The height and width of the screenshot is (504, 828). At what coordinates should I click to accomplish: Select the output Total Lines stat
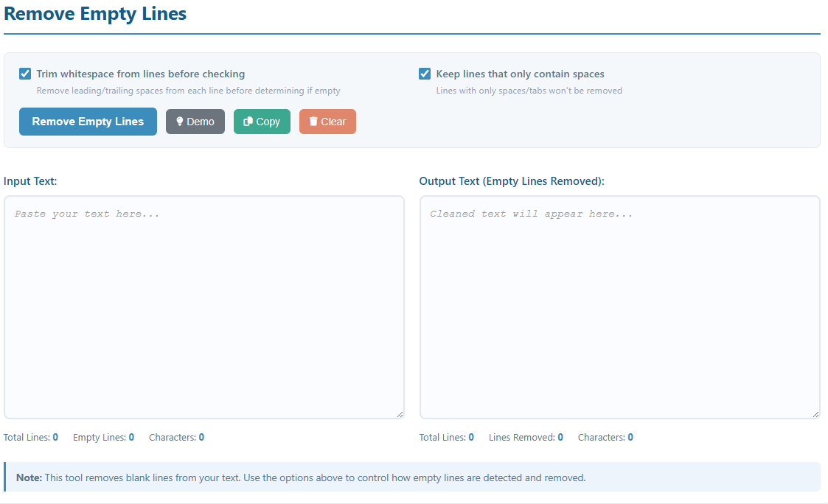(x=447, y=437)
